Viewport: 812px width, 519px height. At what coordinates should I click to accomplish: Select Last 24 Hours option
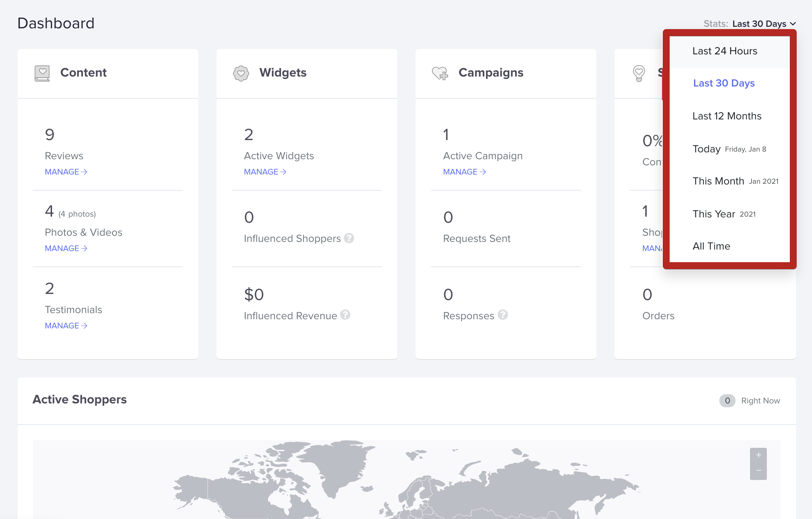click(725, 51)
